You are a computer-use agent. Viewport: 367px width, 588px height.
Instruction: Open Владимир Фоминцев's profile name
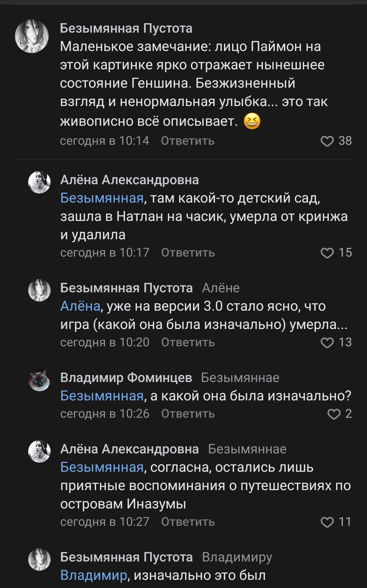tap(126, 378)
